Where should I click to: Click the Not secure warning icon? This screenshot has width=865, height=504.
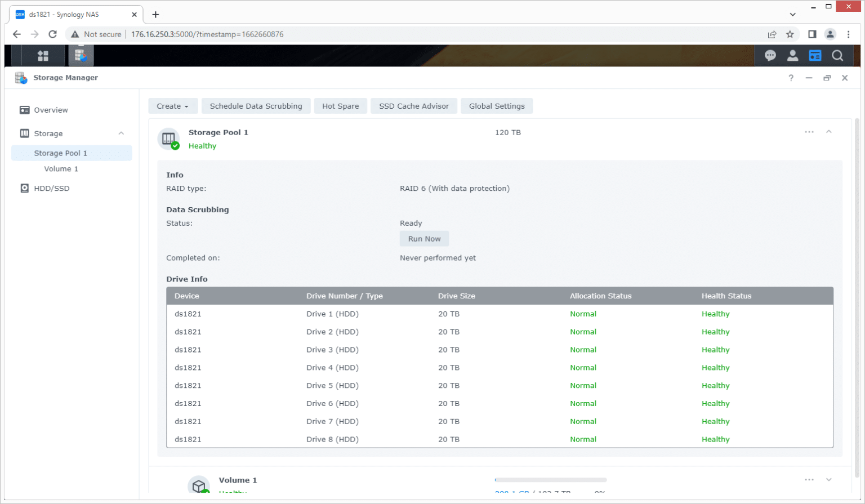(x=75, y=34)
